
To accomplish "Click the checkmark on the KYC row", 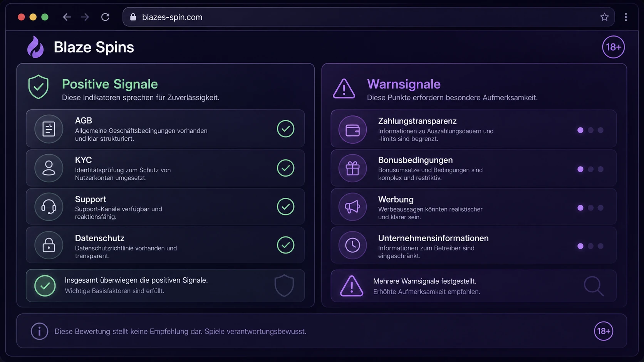I will click(286, 168).
